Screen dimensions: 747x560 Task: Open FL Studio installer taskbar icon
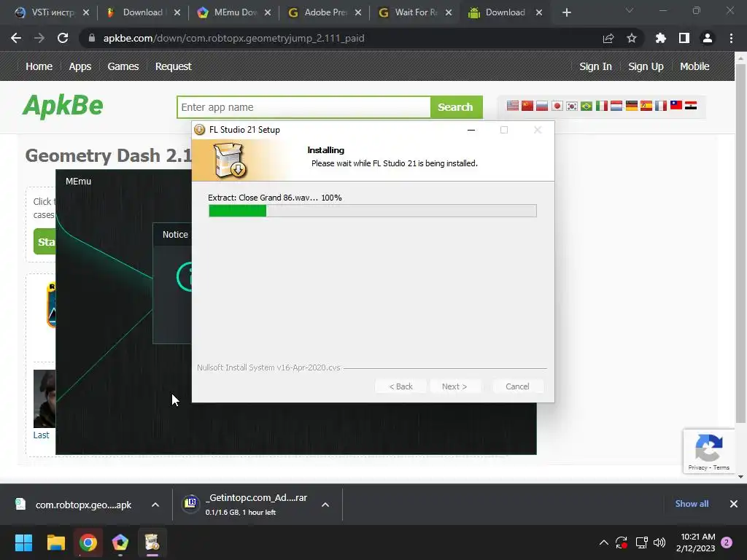(x=152, y=542)
